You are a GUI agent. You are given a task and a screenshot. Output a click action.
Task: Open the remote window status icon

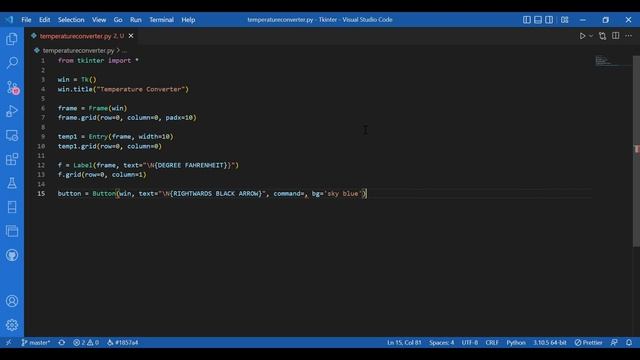(9, 342)
